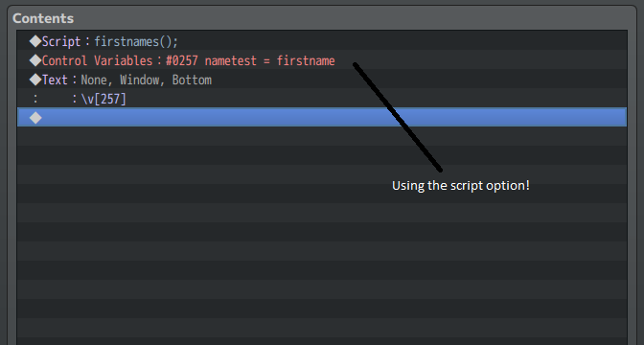Click the diamond marker beside Script
644x345 pixels.
[35, 41]
